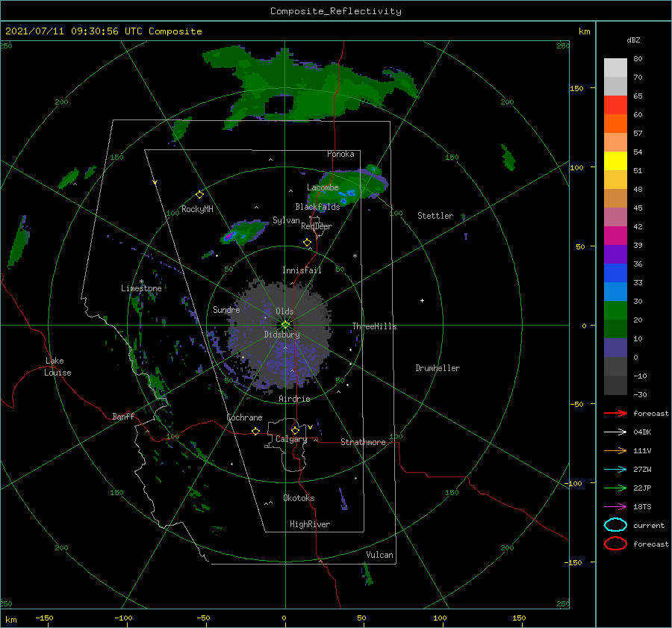Screen dimensions: 672x628
Task: Click the Lacombe town label
Action: coord(323,187)
